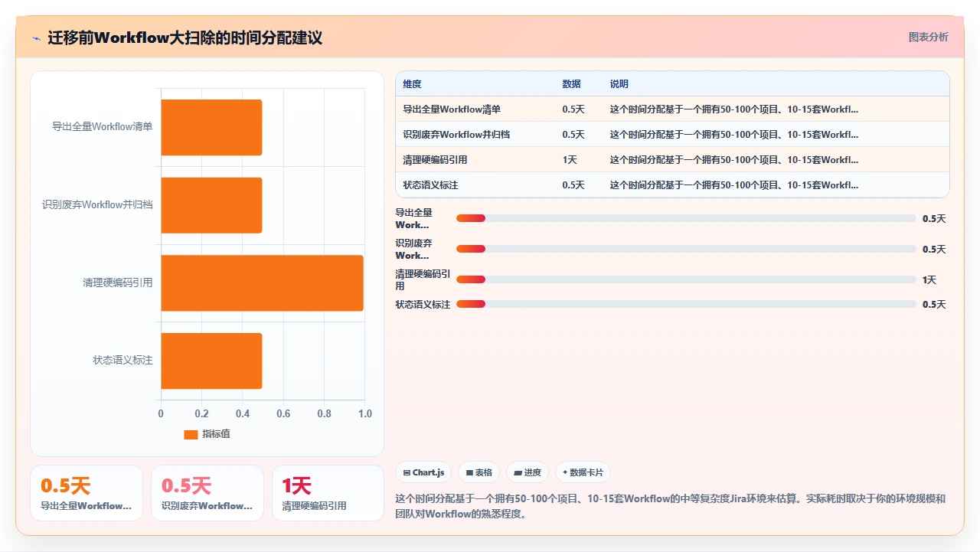Click the 0.4 tick on the x-axis
The width and height of the screenshot is (980, 552).
coord(243,413)
